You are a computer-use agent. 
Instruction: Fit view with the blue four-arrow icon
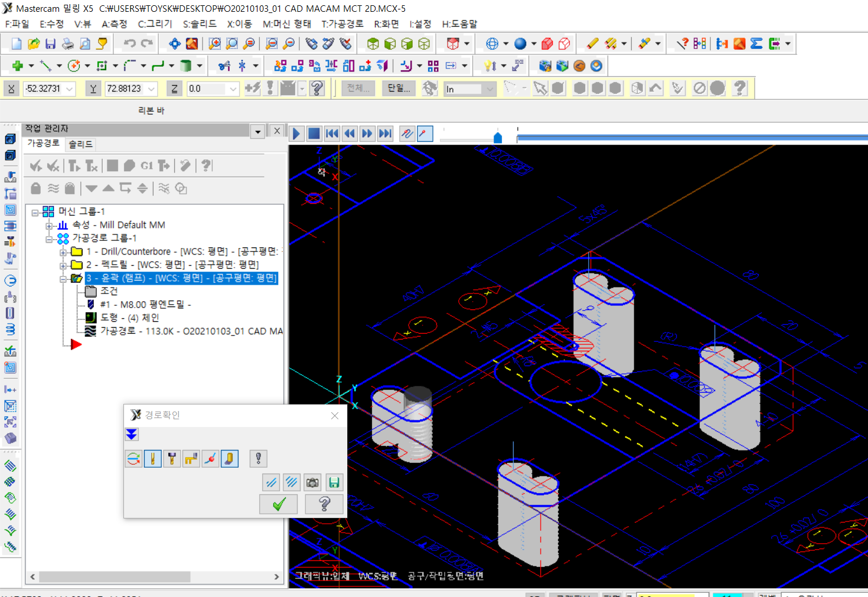pos(175,44)
